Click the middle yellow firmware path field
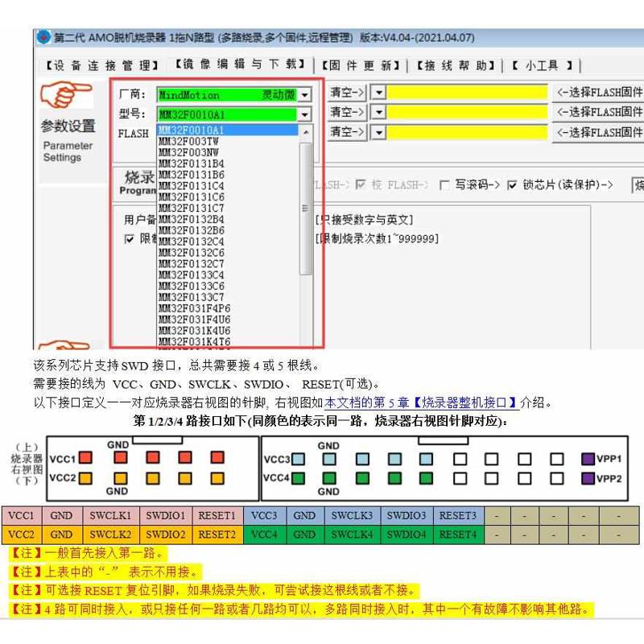 468,112
